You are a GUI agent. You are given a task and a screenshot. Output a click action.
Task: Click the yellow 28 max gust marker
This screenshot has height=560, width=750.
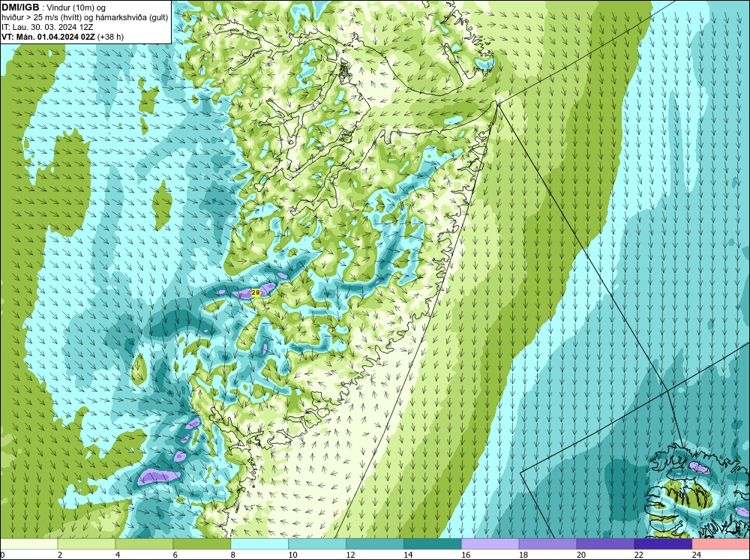256,292
